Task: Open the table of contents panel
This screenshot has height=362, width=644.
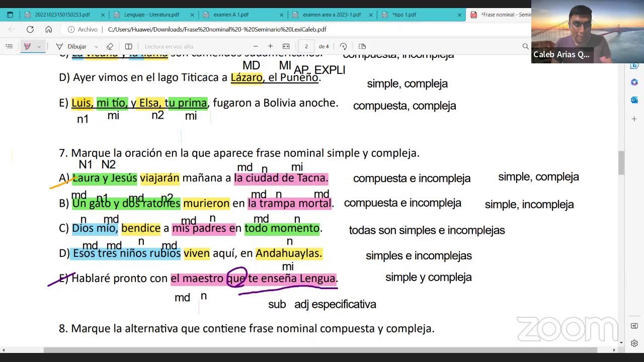Action: point(9,46)
